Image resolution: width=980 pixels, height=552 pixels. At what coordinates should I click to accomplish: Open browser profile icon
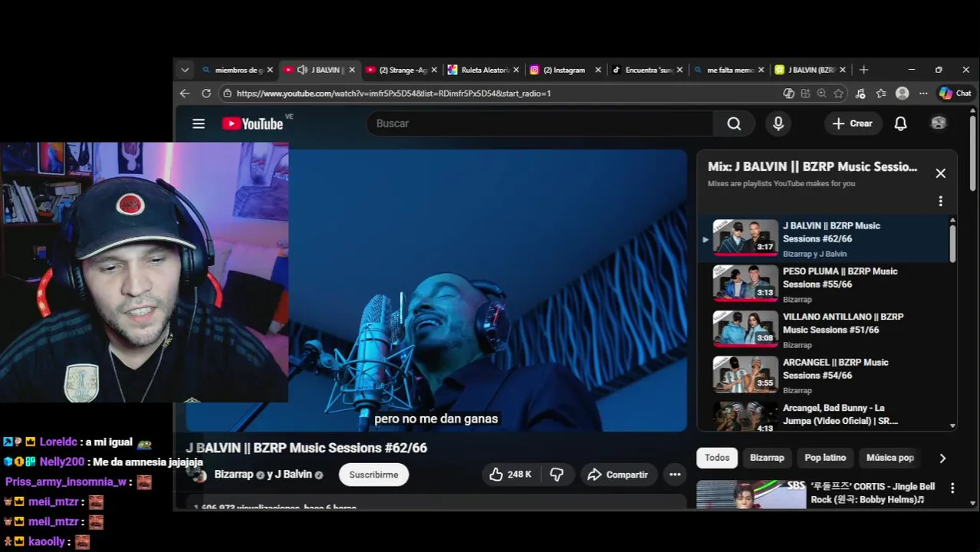pos(902,94)
